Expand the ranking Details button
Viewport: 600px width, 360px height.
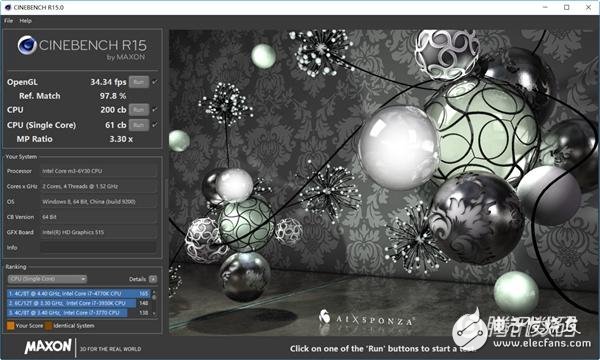point(153,279)
